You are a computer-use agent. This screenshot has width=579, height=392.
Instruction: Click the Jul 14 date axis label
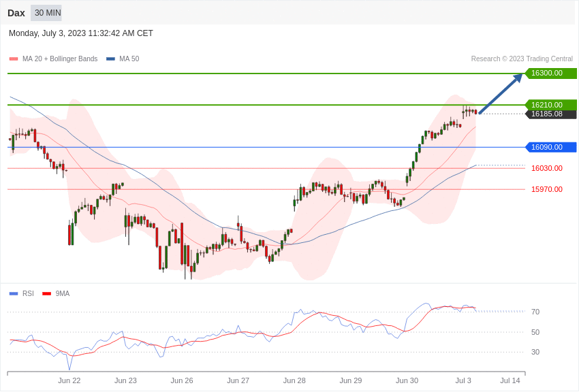(x=510, y=380)
